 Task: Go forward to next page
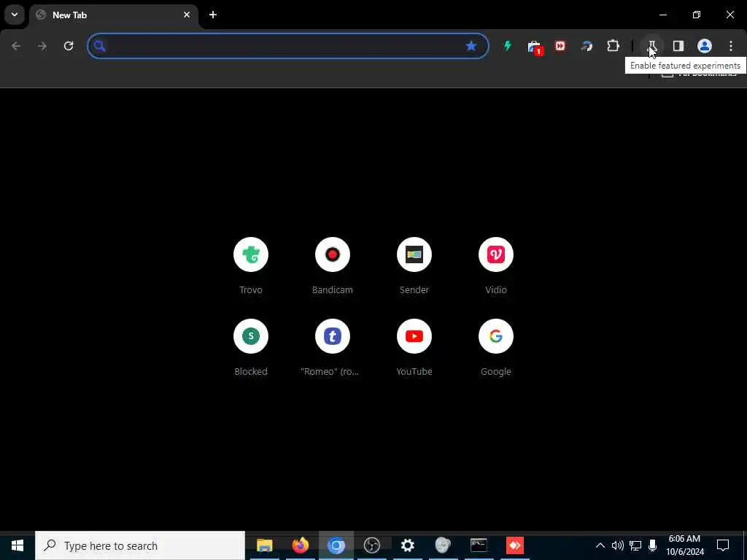point(42,46)
